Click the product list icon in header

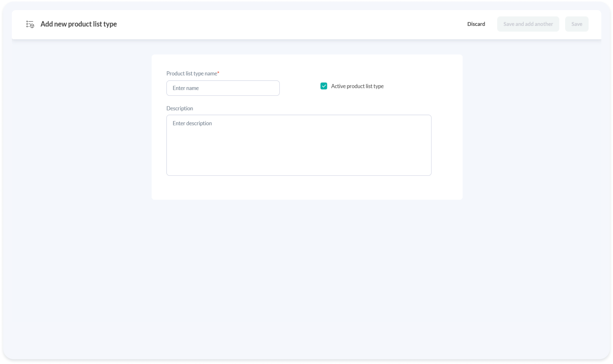tap(30, 24)
